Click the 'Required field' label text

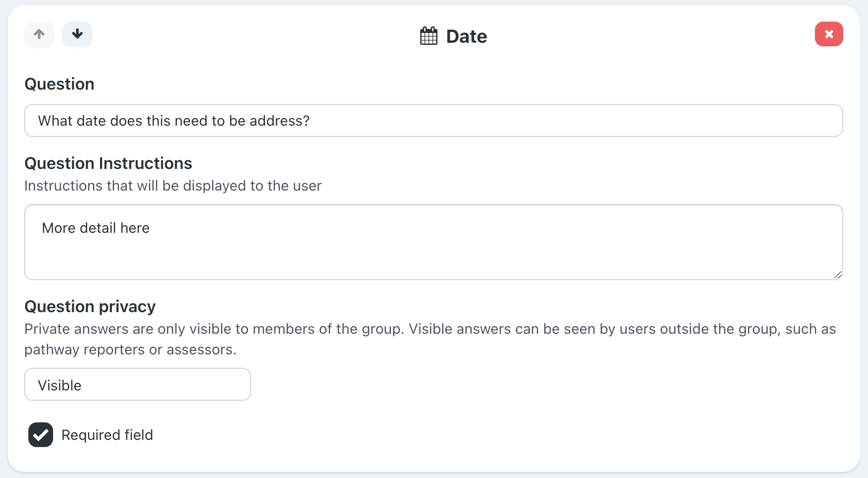[x=107, y=435]
